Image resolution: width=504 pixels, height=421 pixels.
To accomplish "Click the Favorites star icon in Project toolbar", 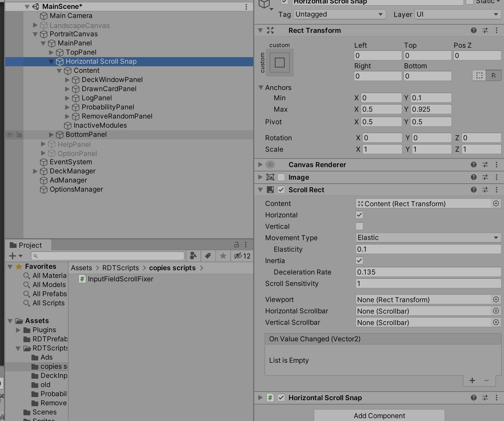I will pos(223,256).
